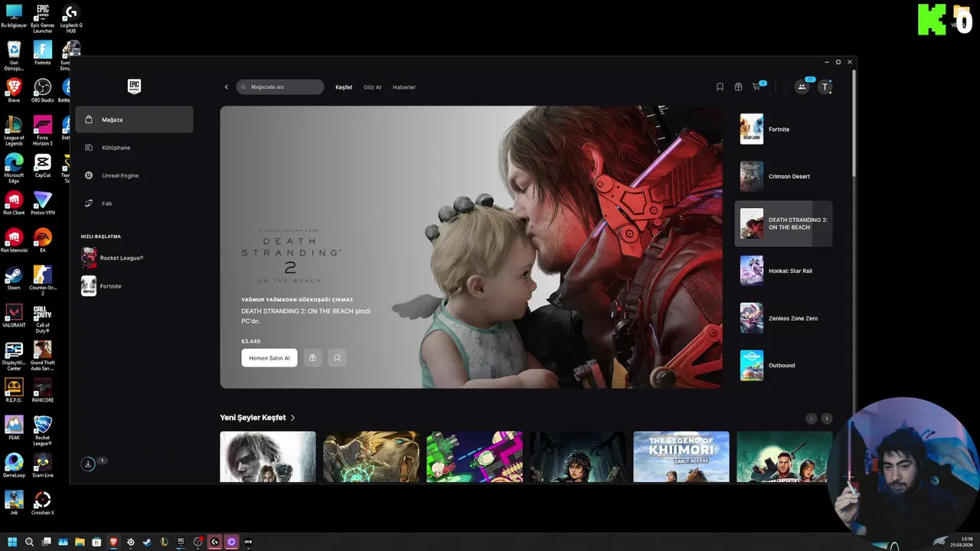Select Fortnite in featured list
Image resolution: width=980 pixels, height=551 pixels.
(783, 129)
